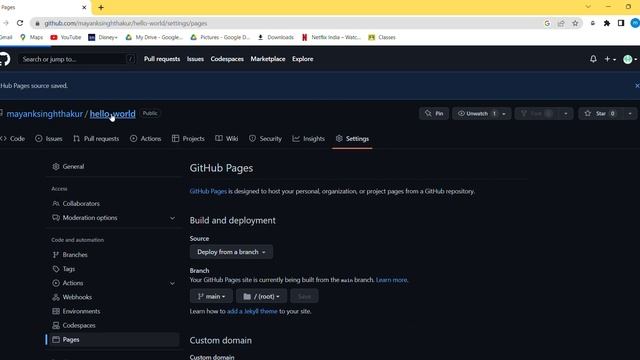The width and height of the screenshot is (640, 360).
Task: Open the Fork dropdown arrow
Action: (x=565, y=113)
